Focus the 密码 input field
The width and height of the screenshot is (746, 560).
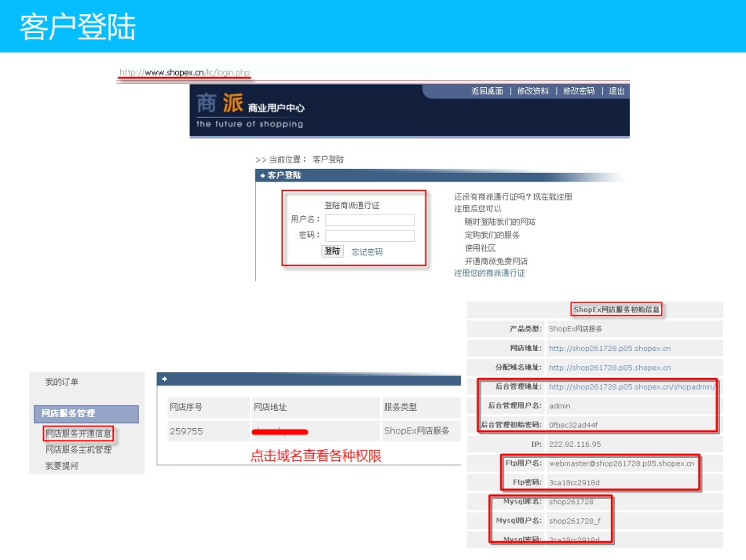[370, 236]
